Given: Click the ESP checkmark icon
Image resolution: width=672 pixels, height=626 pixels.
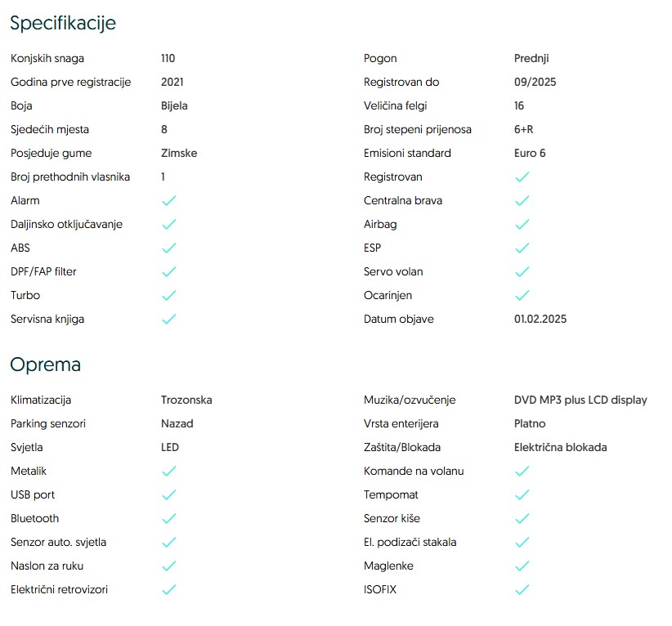Looking at the screenshot, I should click(522, 248).
